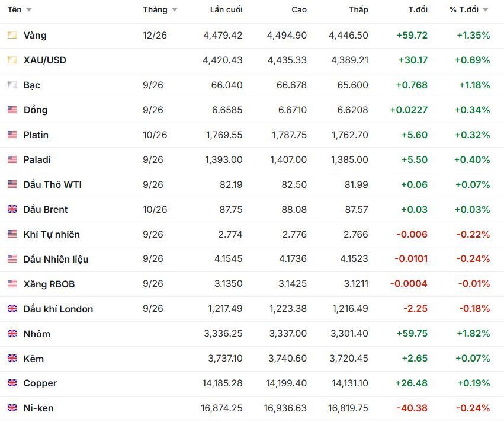Open the Platin commodity link
Screen dimensions: 504x422
(x=36, y=135)
